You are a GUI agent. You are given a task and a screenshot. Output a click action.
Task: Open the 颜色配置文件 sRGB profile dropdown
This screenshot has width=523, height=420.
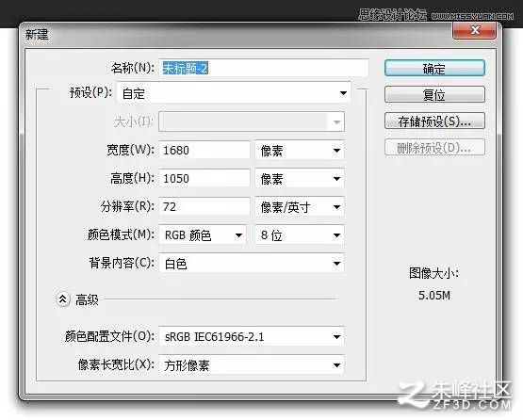252,337
